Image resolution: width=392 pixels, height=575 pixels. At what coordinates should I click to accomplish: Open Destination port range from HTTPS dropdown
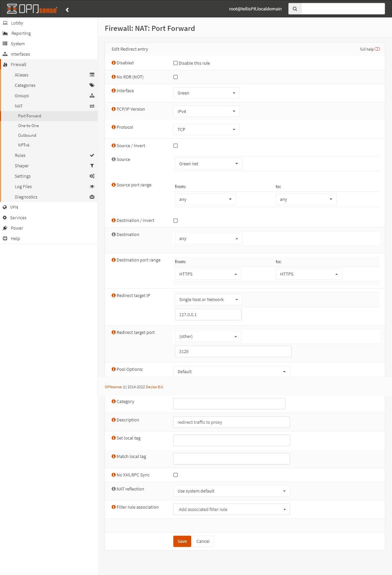(208, 274)
